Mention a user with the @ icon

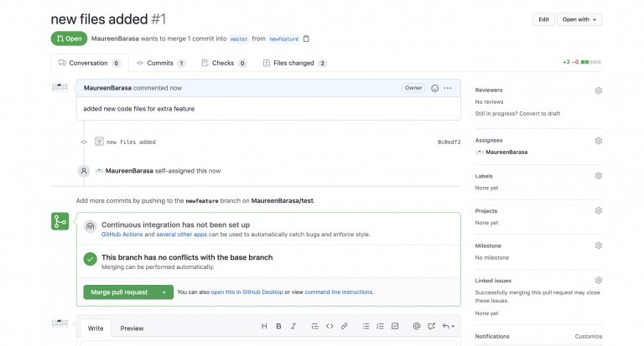[417, 326]
